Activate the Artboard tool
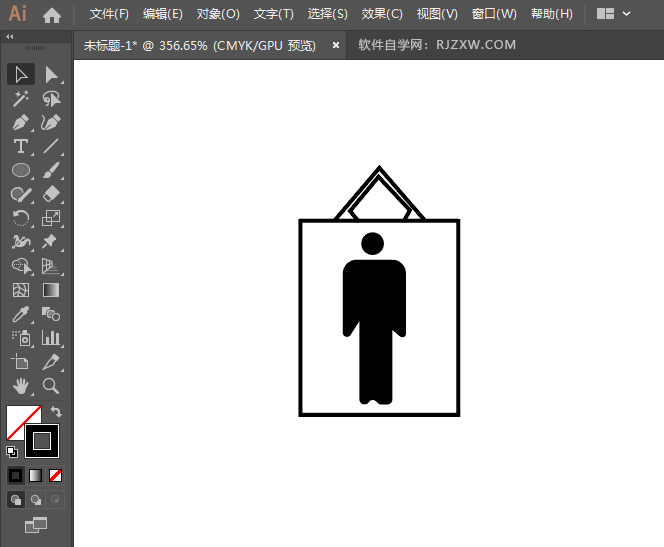This screenshot has height=547, width=664. point(21,362)
